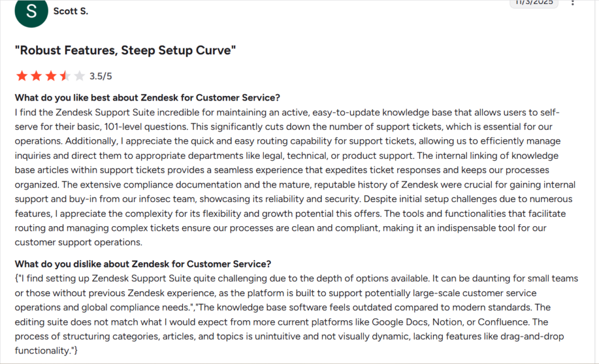
Task: Click the second star of the rating
Action: (36, 75)
